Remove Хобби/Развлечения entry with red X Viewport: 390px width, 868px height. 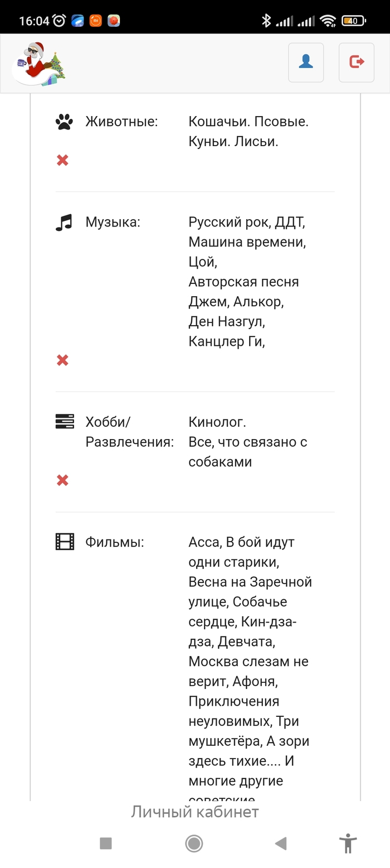[62, 480]
